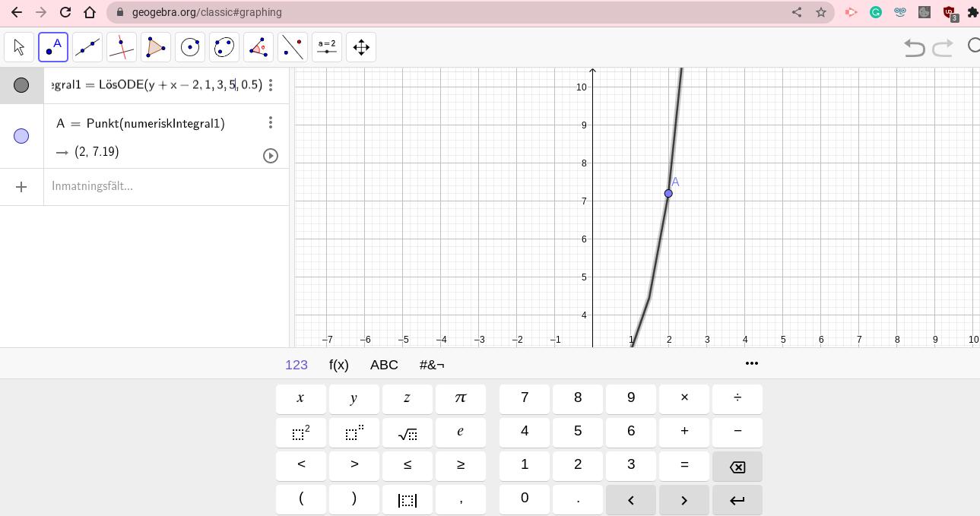
Task: Select the Slider tool
Action: (327, 47)
